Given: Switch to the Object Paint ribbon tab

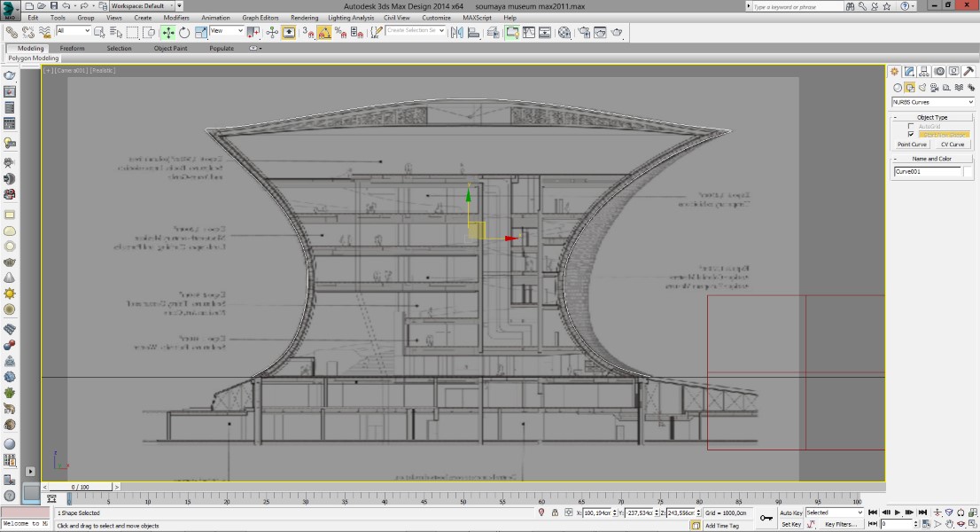Looking at the screenshot, I should pyautogui.click(x=171, y=48).
